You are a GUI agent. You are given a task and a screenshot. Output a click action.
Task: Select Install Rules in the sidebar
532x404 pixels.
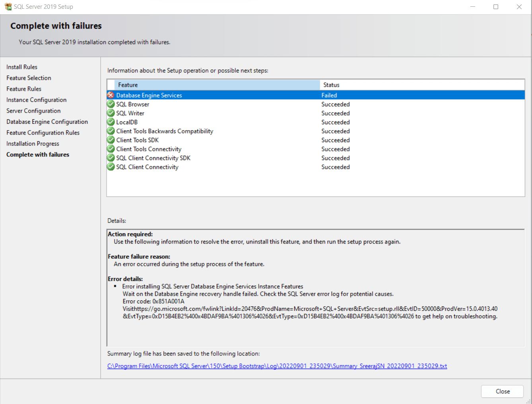[x=21, y=66]
